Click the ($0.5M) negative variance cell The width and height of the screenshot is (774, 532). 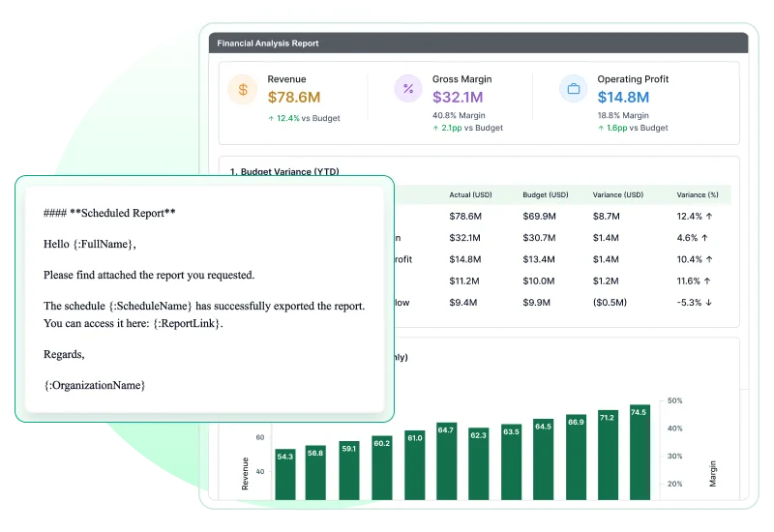pos(610,303)
